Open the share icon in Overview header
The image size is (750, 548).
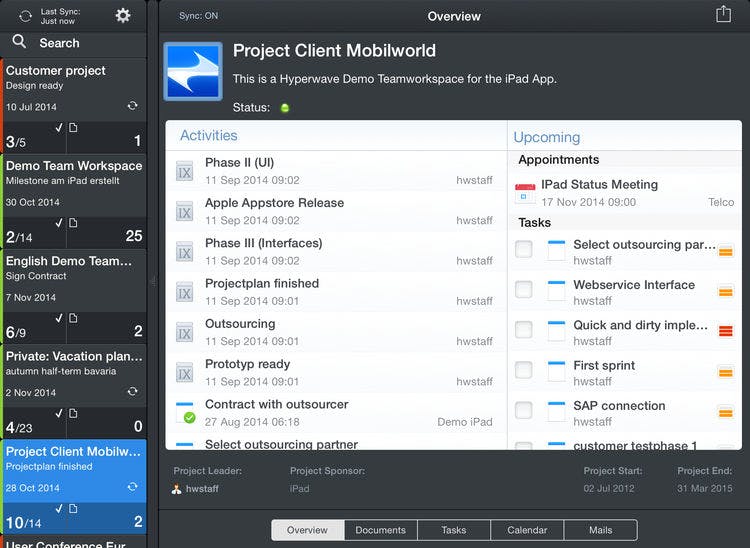(723, 14)
